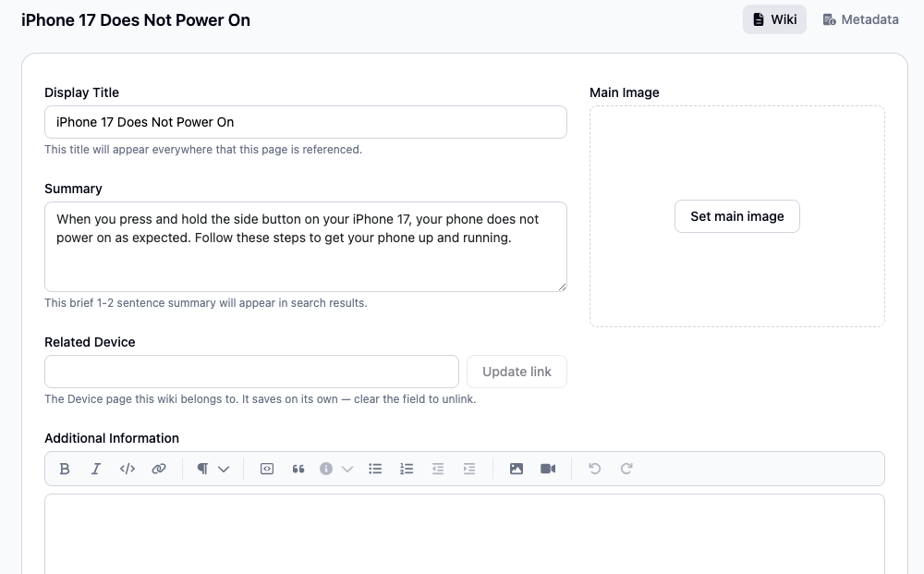Insert a video into Additional Information
The image size is (924, 574).
click(x=548, y=469)
